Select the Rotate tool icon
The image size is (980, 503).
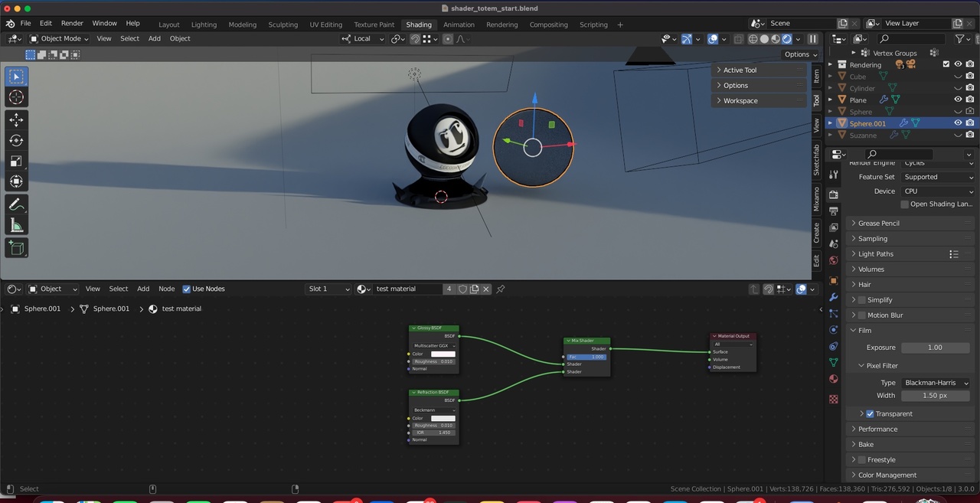[x=16, y=140]
